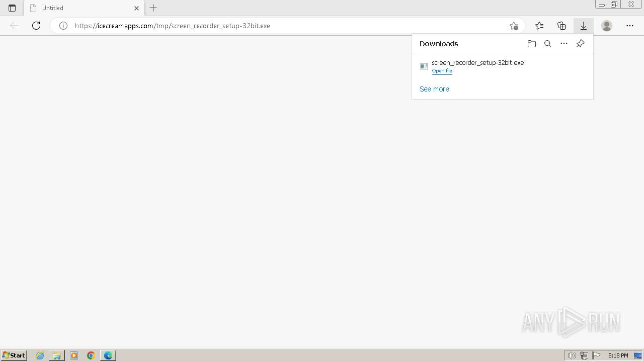
Task: Open network status tray icon
Action: [x=584, y=355]
